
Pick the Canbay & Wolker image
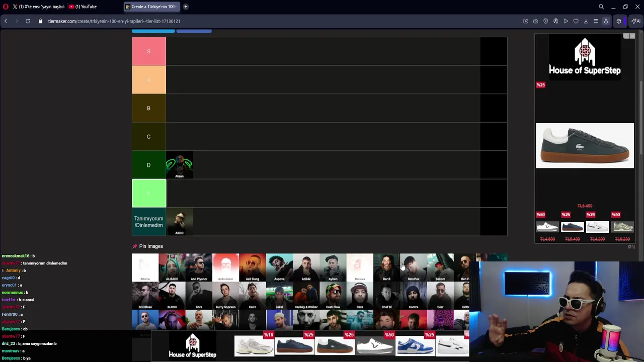(306, 296)
